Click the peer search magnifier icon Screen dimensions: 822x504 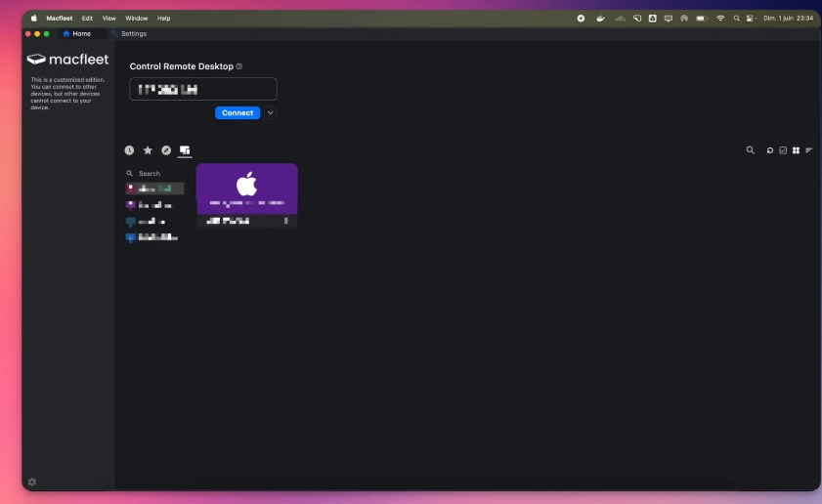[751, 150]
